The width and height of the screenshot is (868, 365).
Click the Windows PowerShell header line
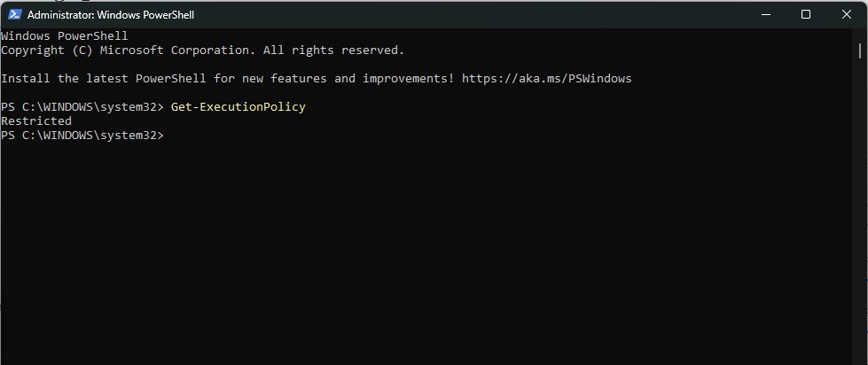coord(64,36)
